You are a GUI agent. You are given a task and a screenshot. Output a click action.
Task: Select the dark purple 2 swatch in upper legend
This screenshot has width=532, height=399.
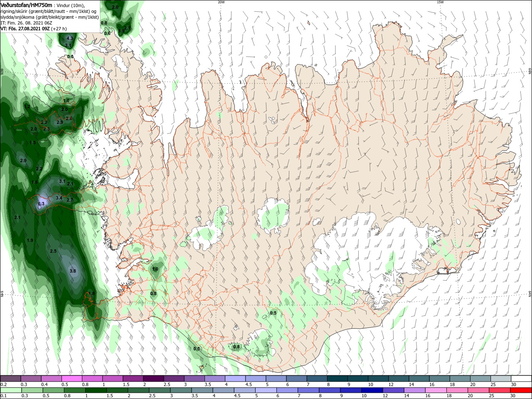[x=153, y=379]
